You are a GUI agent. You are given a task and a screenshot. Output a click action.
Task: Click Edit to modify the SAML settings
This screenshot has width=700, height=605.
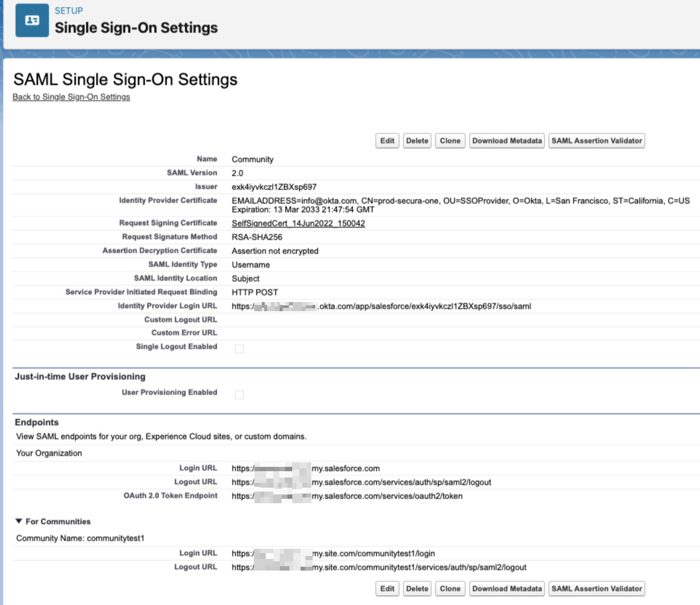(386, 141)
